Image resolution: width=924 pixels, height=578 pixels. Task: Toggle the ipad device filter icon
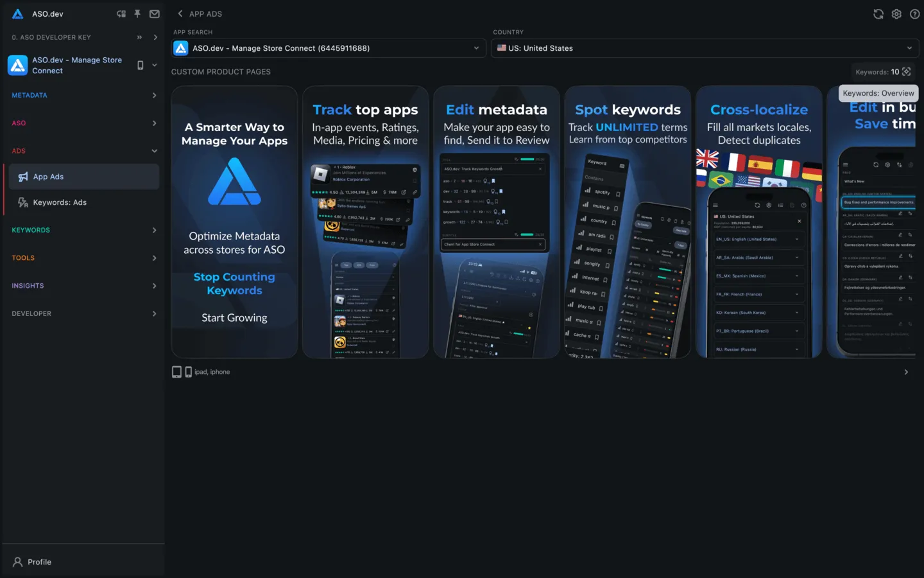tap(177, 371)
